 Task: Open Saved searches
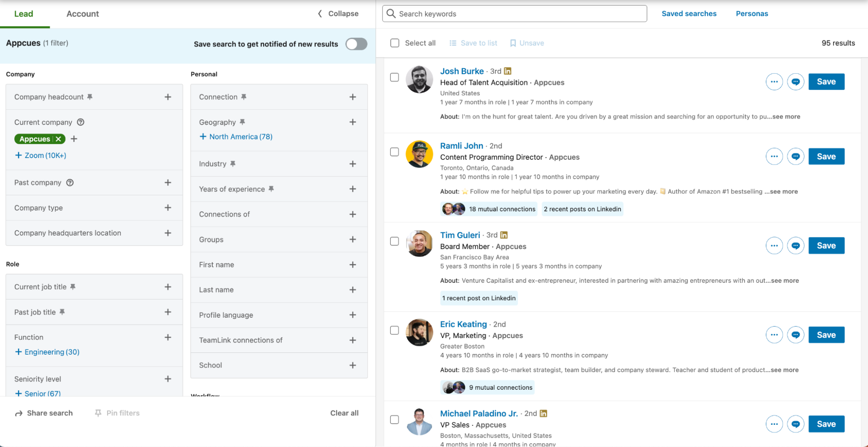click(x=689, y=13)
